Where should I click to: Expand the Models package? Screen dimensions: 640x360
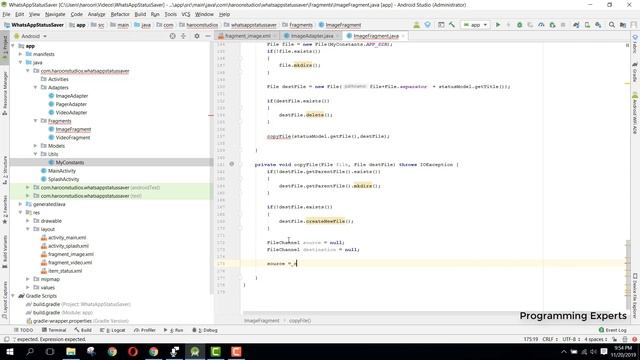click(36, 146)
